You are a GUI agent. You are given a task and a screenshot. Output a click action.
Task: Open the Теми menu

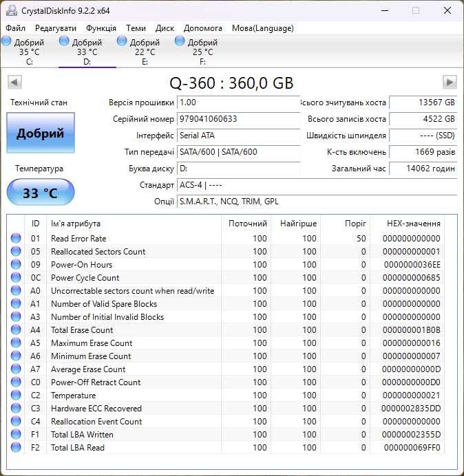tap(136, 28)
